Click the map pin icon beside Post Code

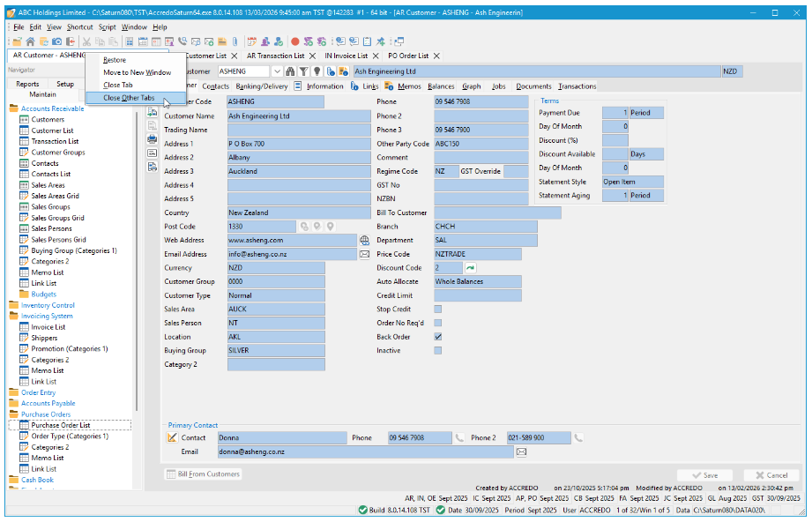pyautogui.click(x=330, y=227)
